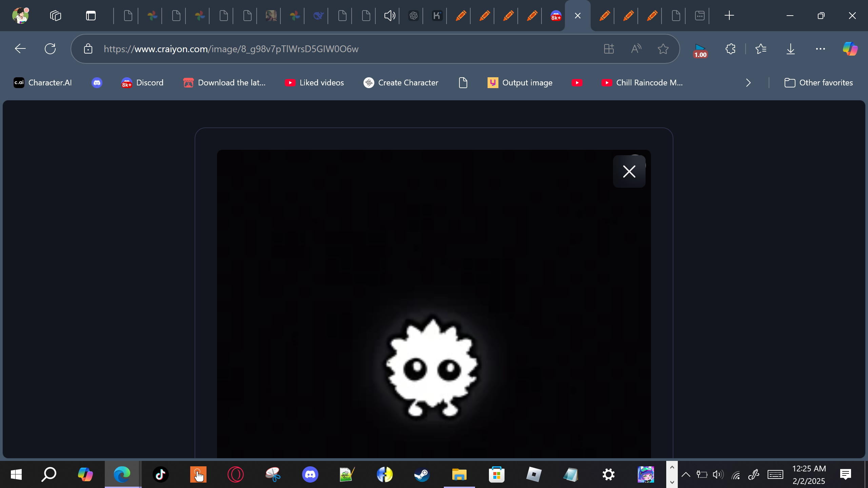Open the browser Extensions puzzle icon
This screenshot has height=488, width=868.
click(731, 49)
